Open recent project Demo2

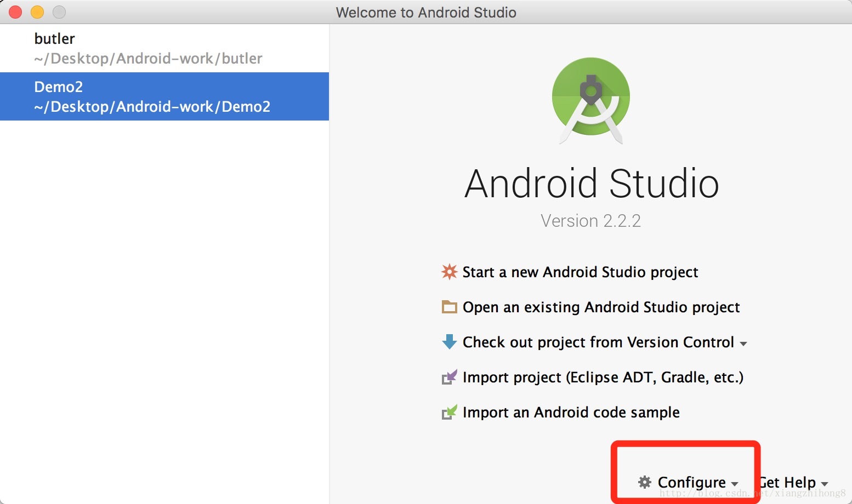[x=164, y=96]
